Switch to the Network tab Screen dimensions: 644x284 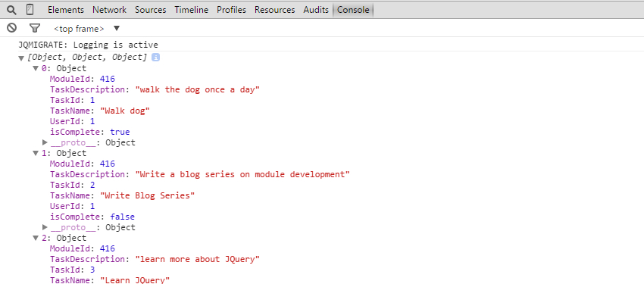tap(109, 10)
